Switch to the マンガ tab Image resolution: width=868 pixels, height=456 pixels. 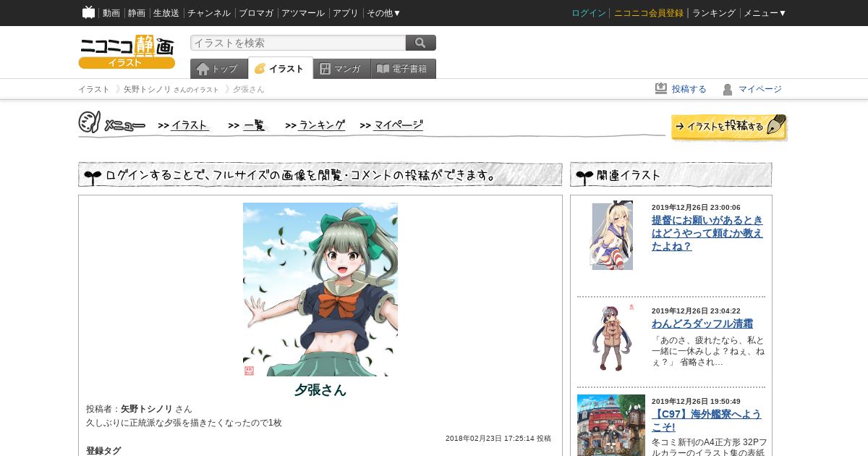[342, 69]
